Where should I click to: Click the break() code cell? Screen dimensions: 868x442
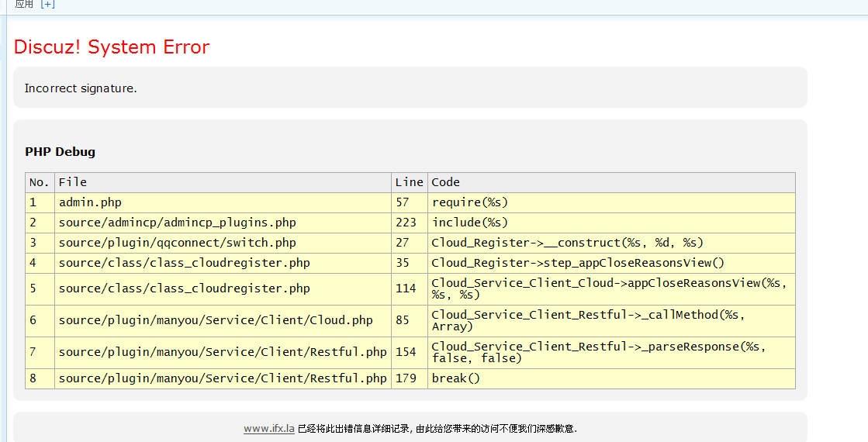tap(456, 378)
